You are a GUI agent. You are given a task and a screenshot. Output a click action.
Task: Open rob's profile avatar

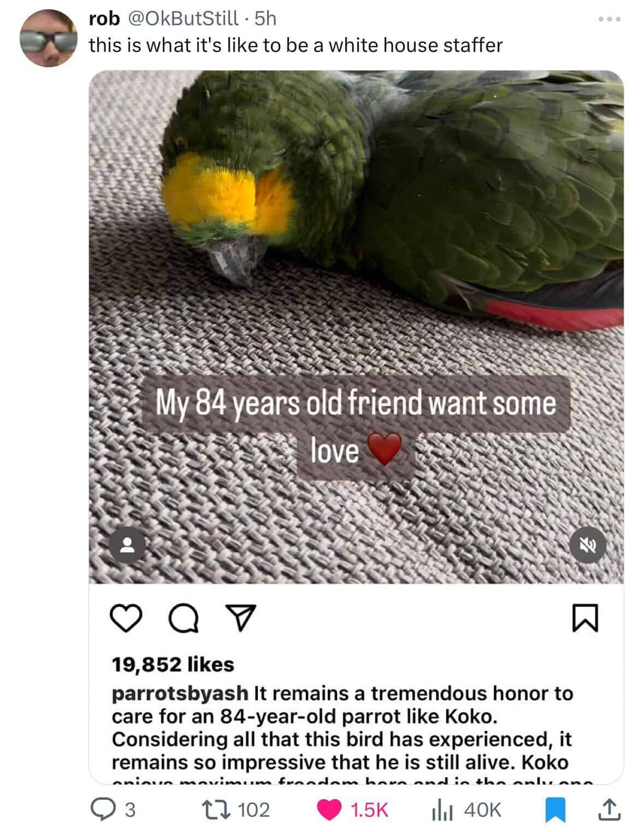(48, 38)
